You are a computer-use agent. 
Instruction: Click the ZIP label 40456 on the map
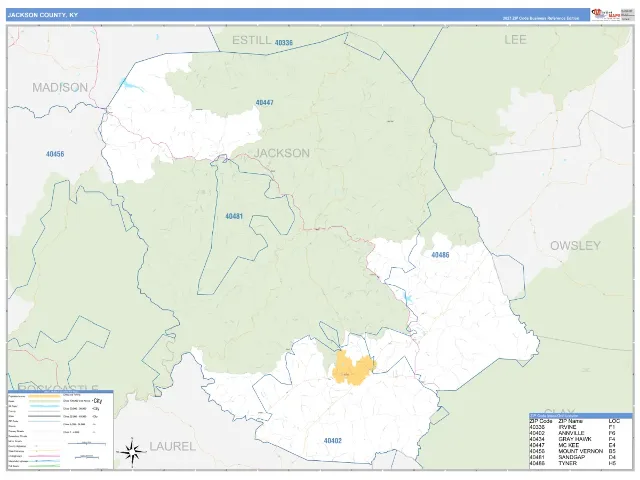[x=55, y=154]
